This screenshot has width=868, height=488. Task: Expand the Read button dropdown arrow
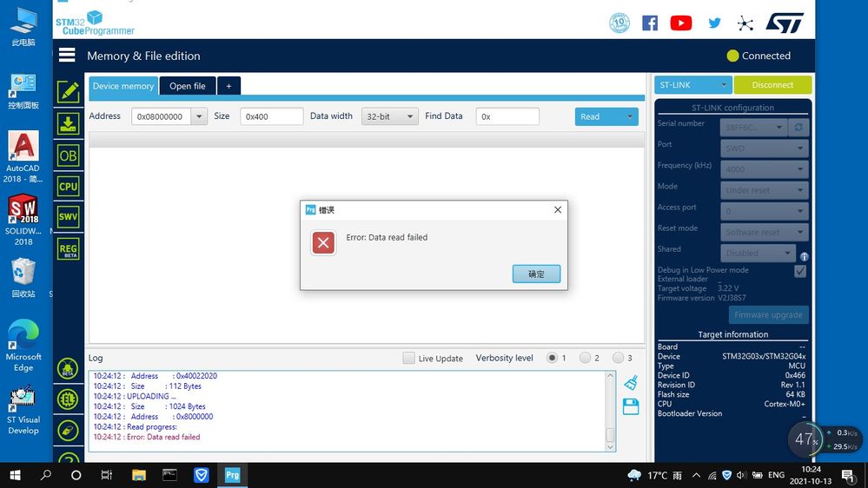(629, 116)
